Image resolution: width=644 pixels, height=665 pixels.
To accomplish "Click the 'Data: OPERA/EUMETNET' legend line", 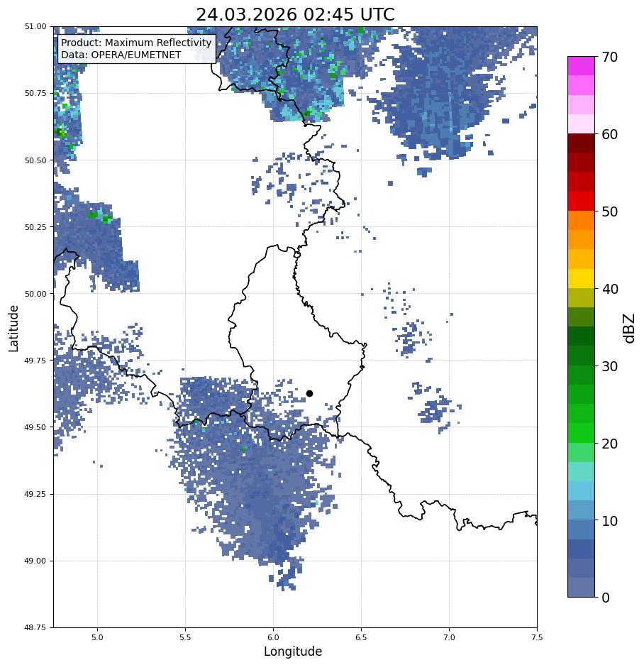I will 121,55.
